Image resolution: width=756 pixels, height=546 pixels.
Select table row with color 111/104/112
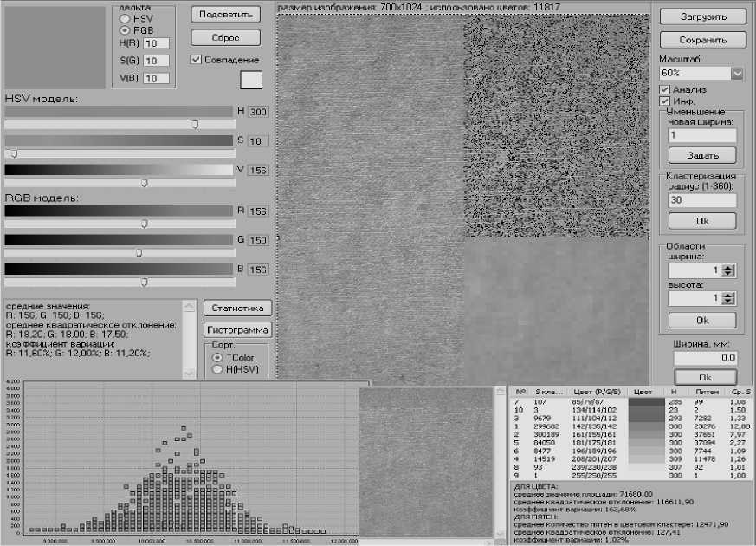tap(630, 419)
